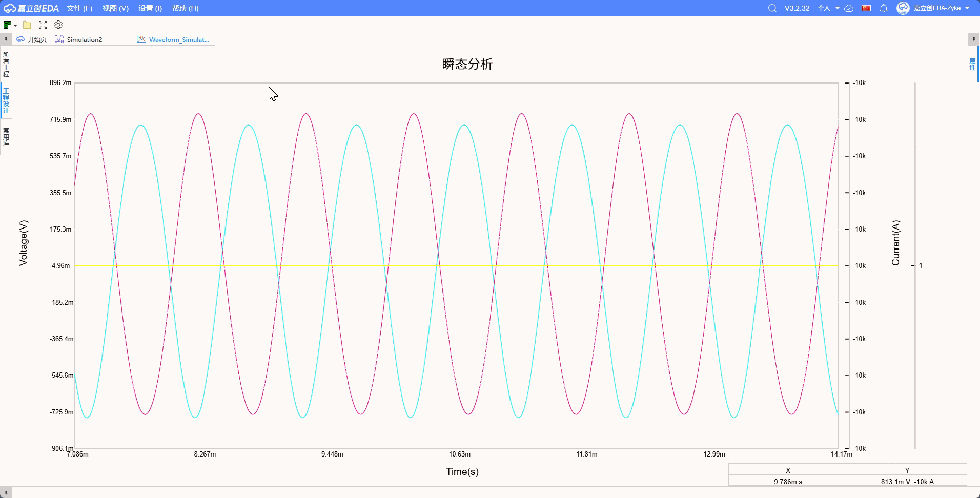Click the cloud sync status icon
Screen dimensions: 980x498
(849, 8)
